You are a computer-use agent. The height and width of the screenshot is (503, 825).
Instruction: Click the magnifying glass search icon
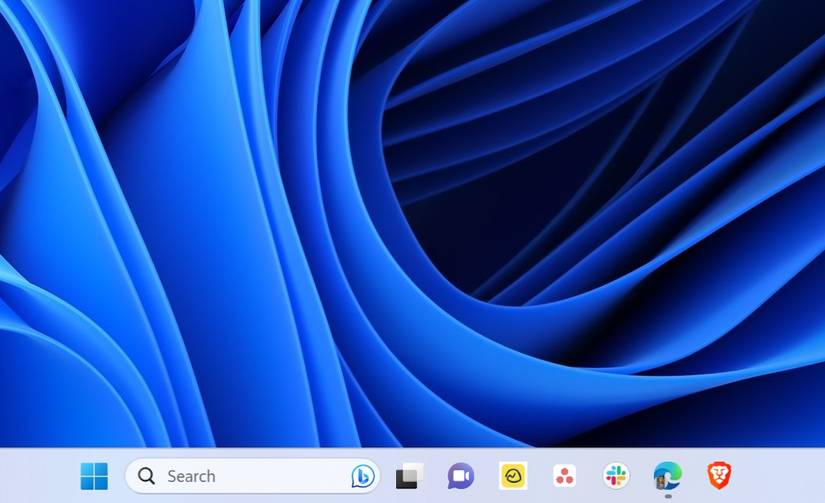146,476
